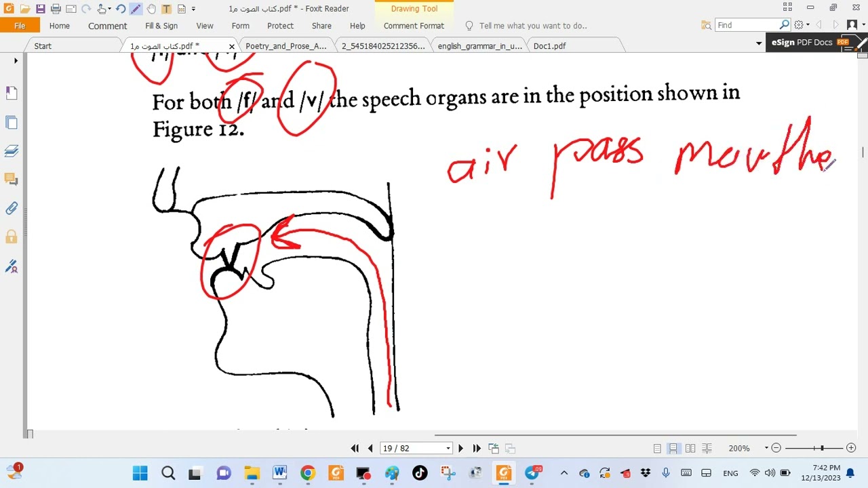
Task: Open the Comment Format ribbon tab
Action: [414, 26]
